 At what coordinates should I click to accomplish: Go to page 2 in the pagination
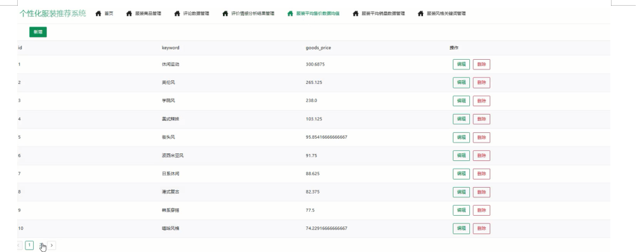coord(41,246)
